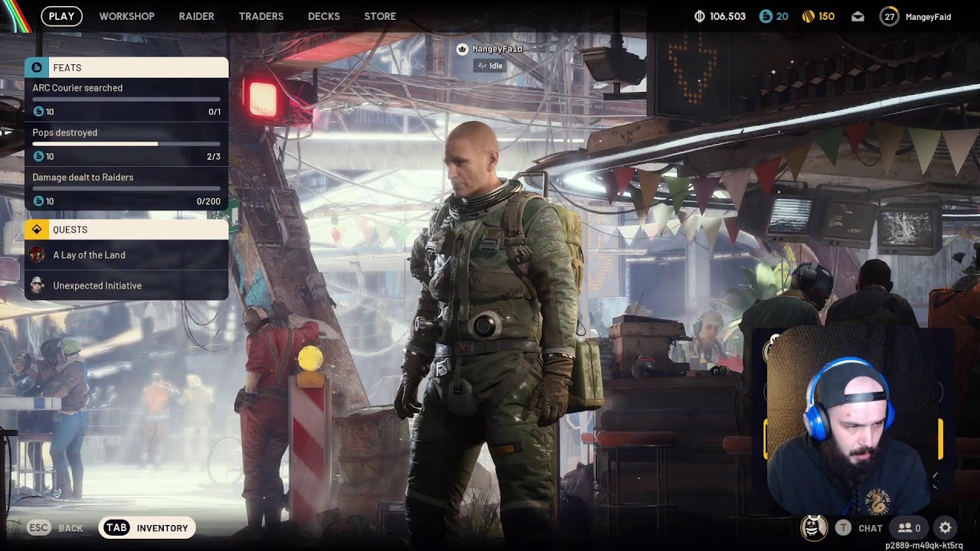Image resolution: width=980 pixels, height=551 pixels.
Task: Click the reward icon under ARC Courier searched
Action: pyautogui.click(x=38, y=112)
